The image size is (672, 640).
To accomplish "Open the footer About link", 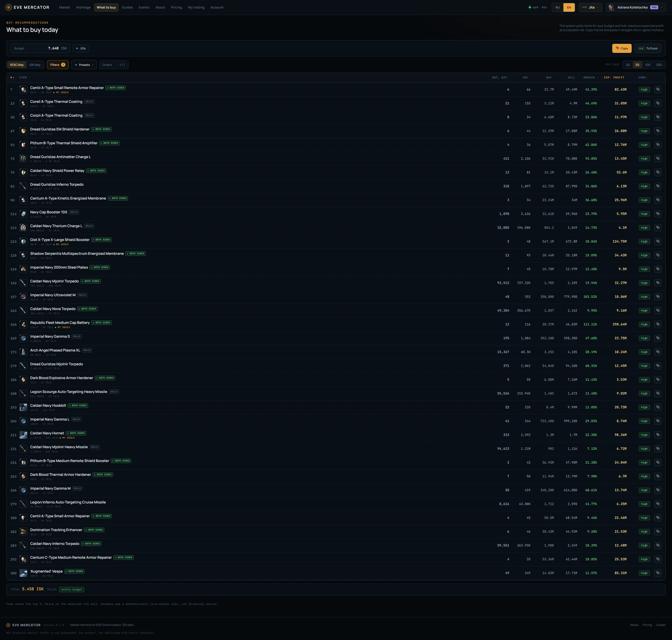I will [x=634, y=625].
